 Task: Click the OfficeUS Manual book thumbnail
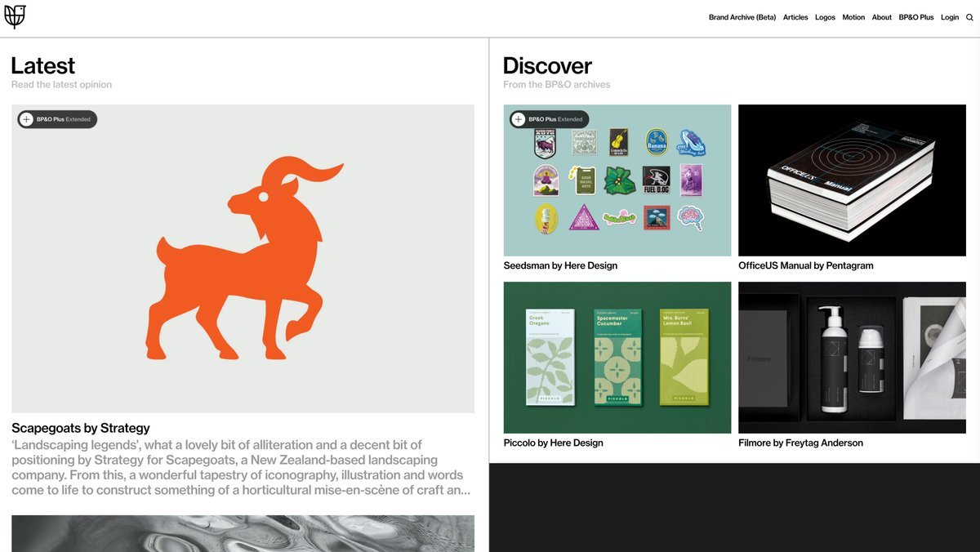pyautogui.click(x=852, y=180)
